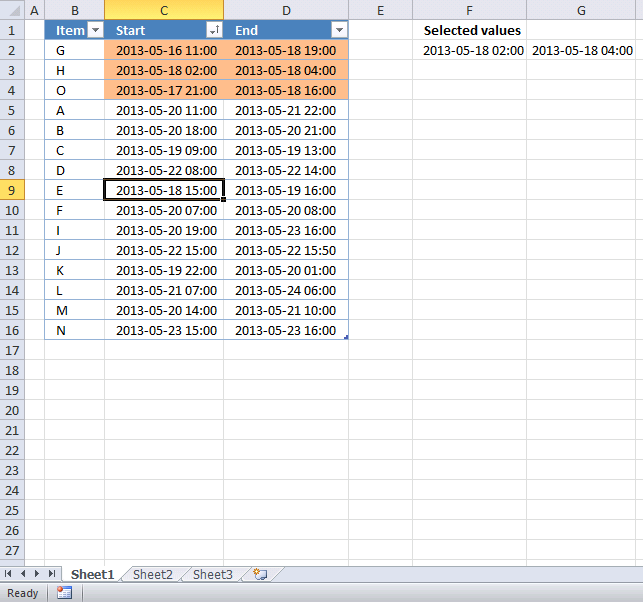This screenshot has height=602, width=643.
Task: Select start cell 2013-05-20 14:00
Action: click(164, 310)
